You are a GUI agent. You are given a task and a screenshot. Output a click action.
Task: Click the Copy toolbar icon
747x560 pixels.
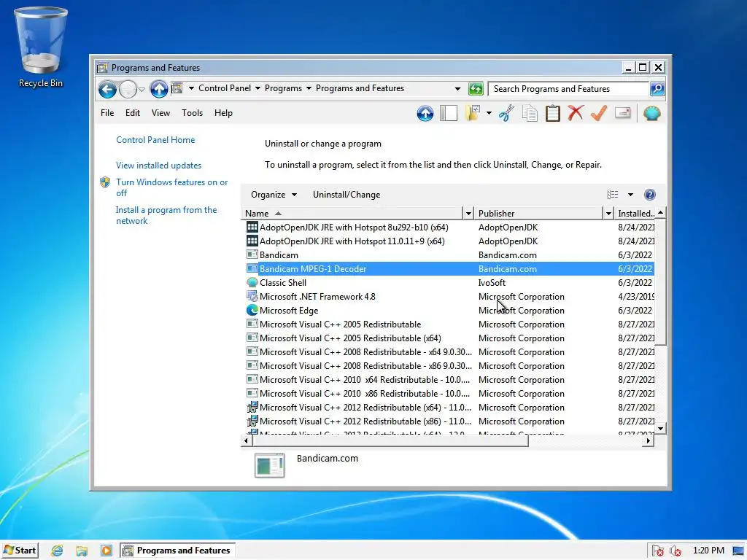coord(530,113)
